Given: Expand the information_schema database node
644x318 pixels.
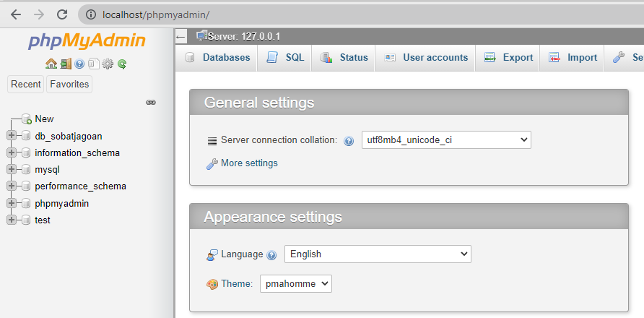Looking at the screenshot, I should tap(12, 152).
